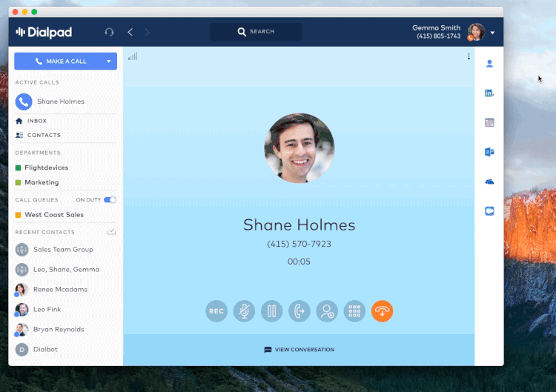This screenshot has height=392, width=556.
Task: Select Renee Mcadams in recent contacts
Action: pos(65,290)
